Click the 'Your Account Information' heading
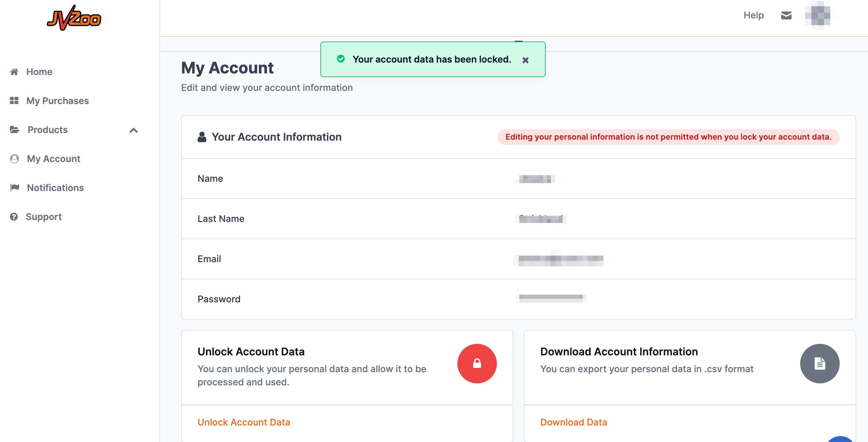The width and height of the screenshot is (868, 442). click(x=276, y=137)
